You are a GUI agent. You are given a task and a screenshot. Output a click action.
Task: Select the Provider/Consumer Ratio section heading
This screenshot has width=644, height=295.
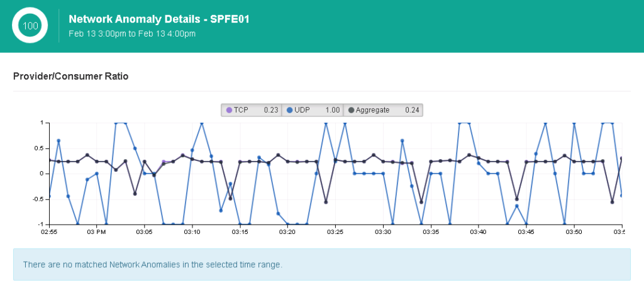[70, 76]
